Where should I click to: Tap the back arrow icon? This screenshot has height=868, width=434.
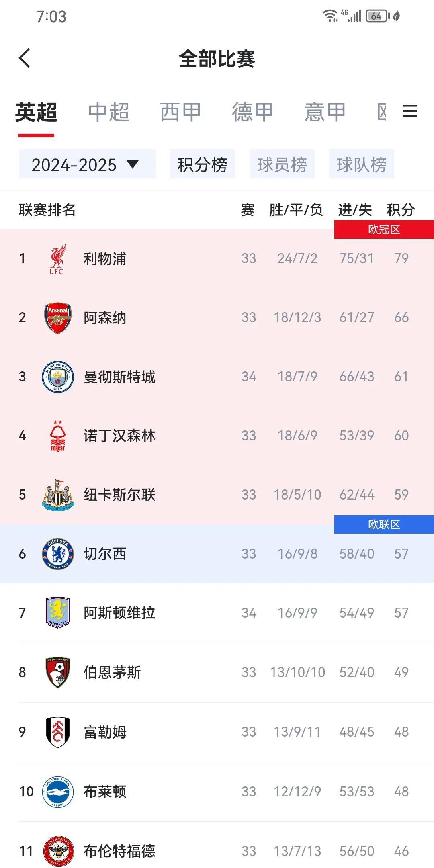tap(25, 58)
